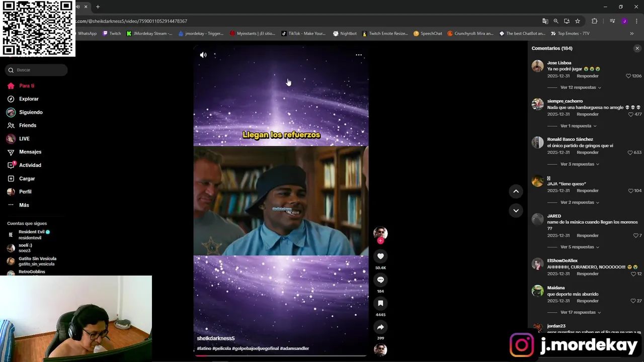Like siempre_cachorro's comment
Image resolution: width=644 pixels, height=362 pixels.
(x=631, y=114)
